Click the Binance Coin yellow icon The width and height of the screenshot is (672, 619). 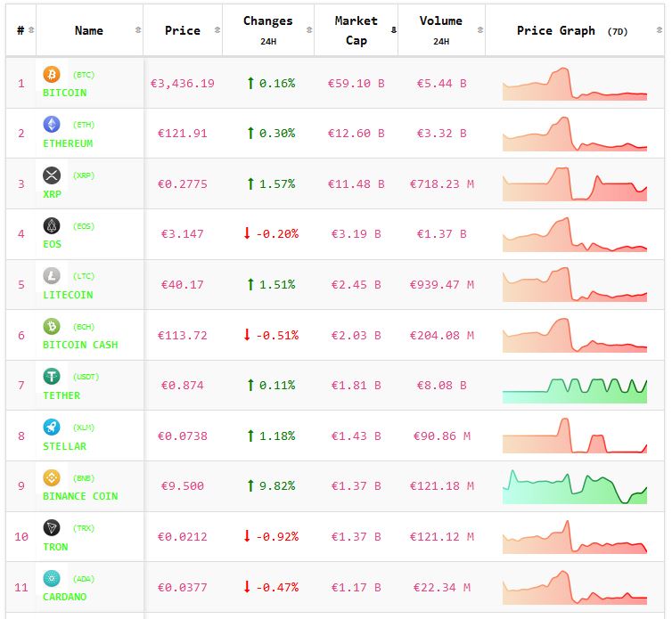click(52, 477)
